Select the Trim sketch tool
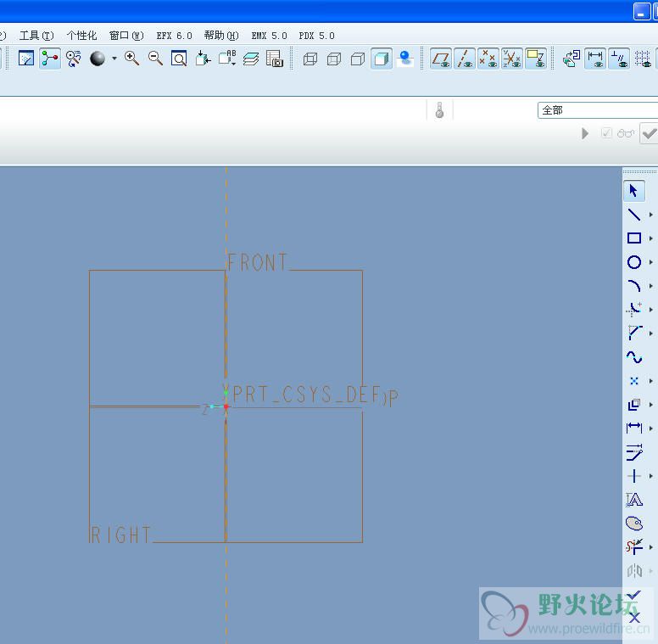Viewport: 658px width, 644px height. coord(633,547)
